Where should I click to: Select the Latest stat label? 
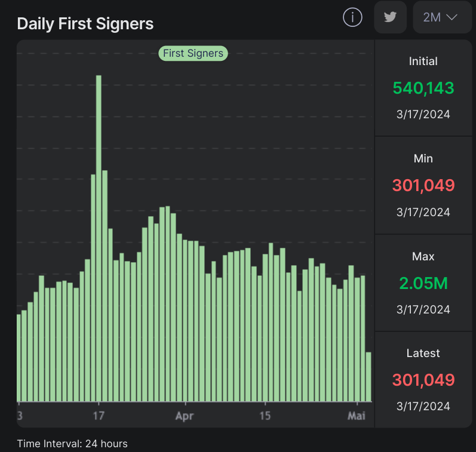[x=423, y=353]
